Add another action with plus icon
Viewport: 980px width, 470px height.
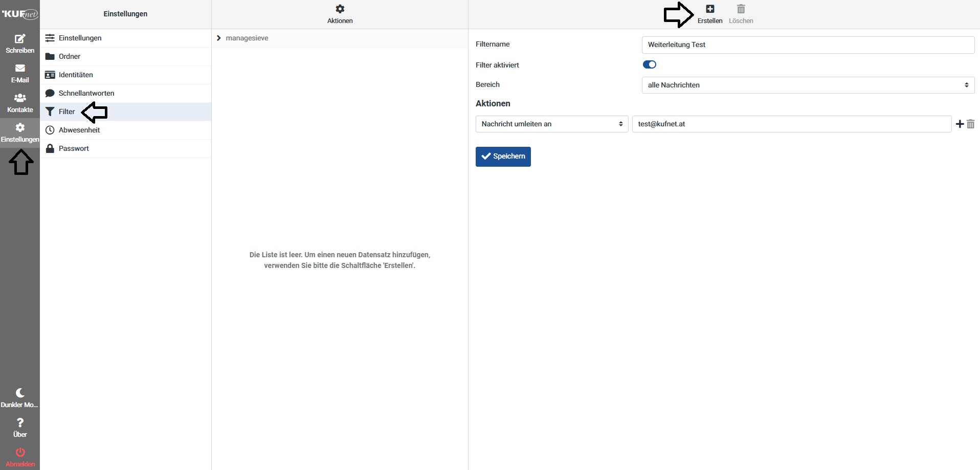[x=960, y=124]
